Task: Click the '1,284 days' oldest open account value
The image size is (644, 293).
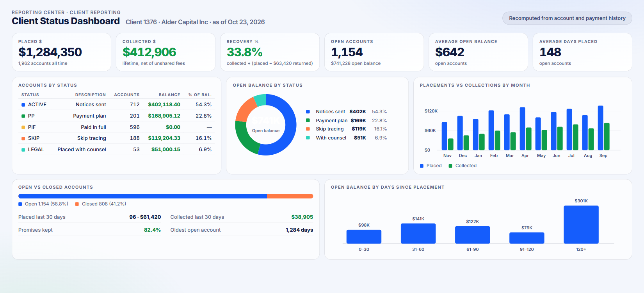Action: [x=299, y=230]
